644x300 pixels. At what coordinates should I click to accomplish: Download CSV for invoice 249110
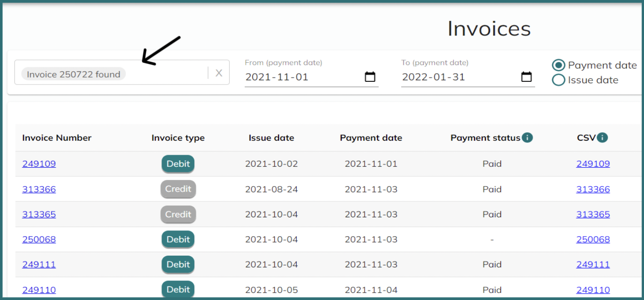pyautogui.click(x=593, y=290)
